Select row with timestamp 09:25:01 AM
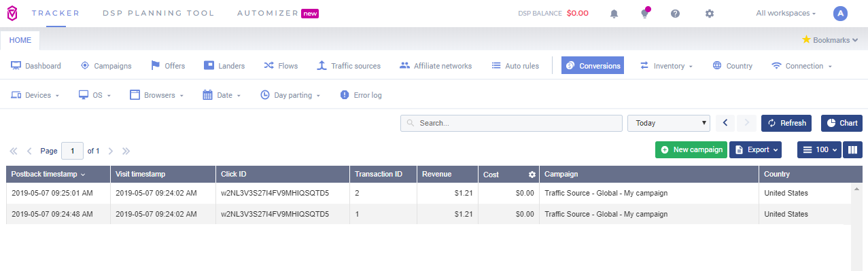Viewport: 868px width, 271px height. coord(428,193)
